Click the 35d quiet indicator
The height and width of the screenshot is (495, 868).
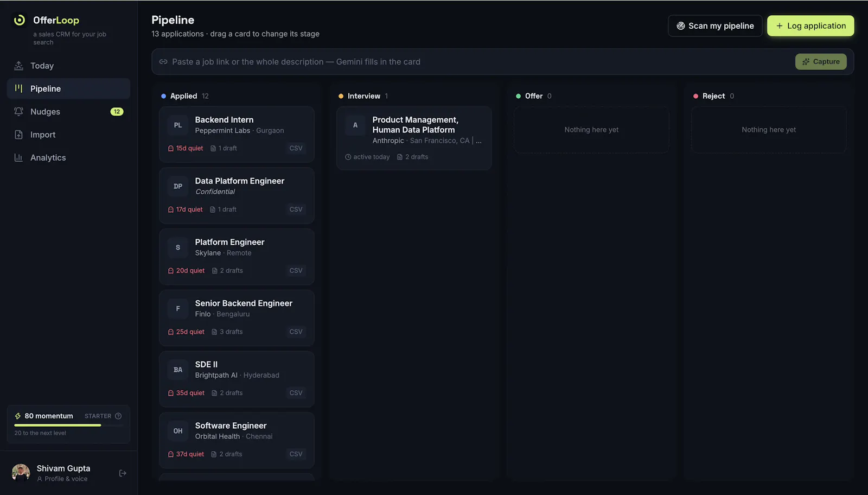(x=186, y=393)
